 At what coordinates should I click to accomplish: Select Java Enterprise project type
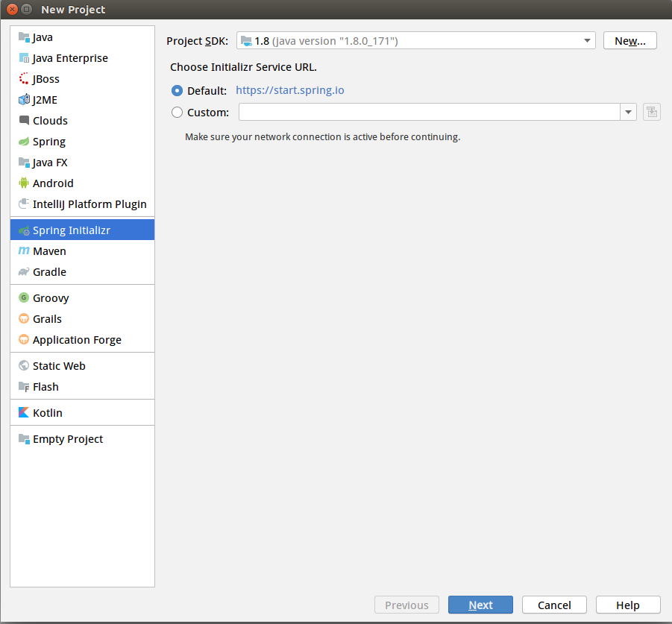coord(82,58)
